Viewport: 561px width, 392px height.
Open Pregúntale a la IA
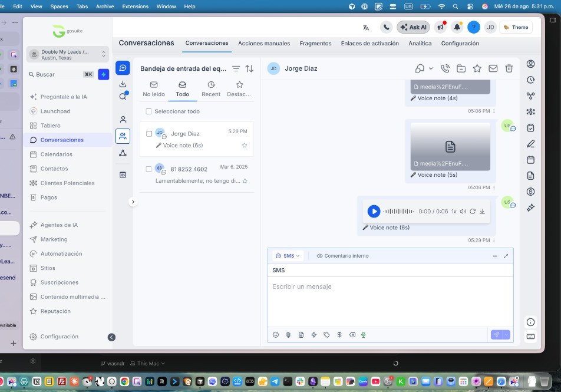[64, 97]
